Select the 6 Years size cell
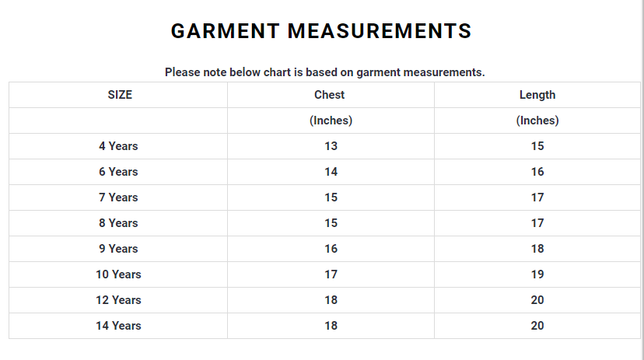 click(118, 172)
